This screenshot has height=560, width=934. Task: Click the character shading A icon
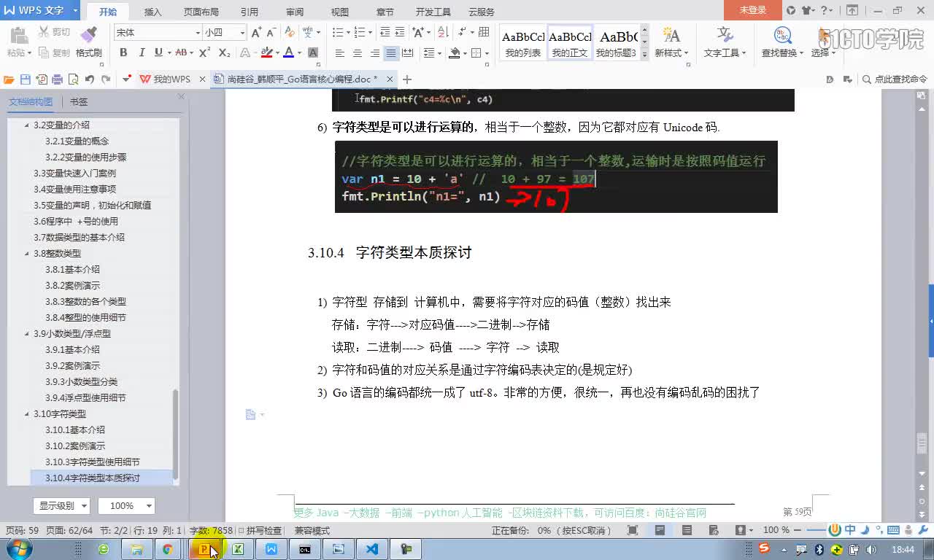313,52
